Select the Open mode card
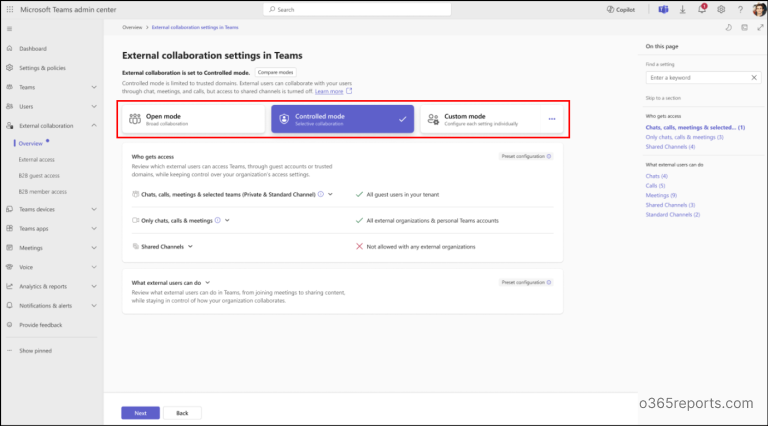768x426 pixels. click(x=193, y=119)
